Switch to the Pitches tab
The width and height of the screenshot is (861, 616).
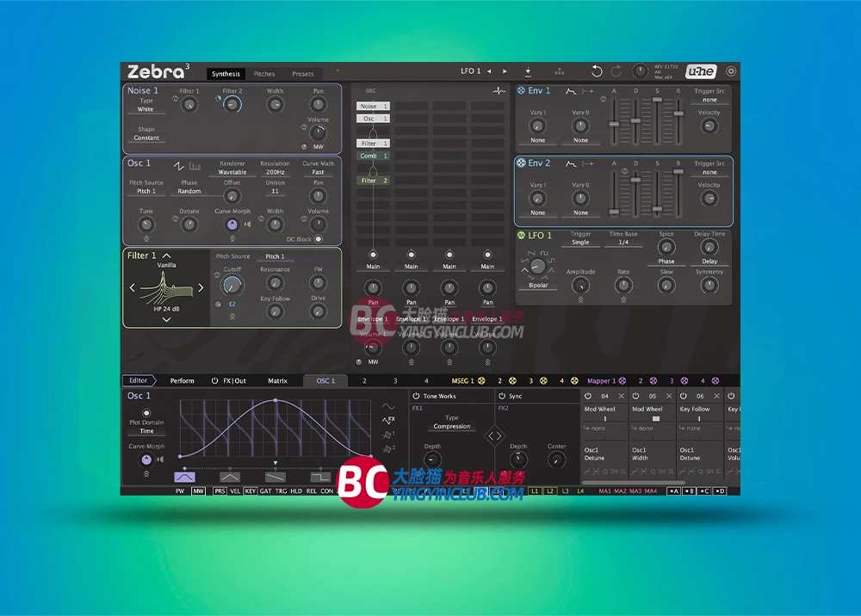(x=264, y=74)
